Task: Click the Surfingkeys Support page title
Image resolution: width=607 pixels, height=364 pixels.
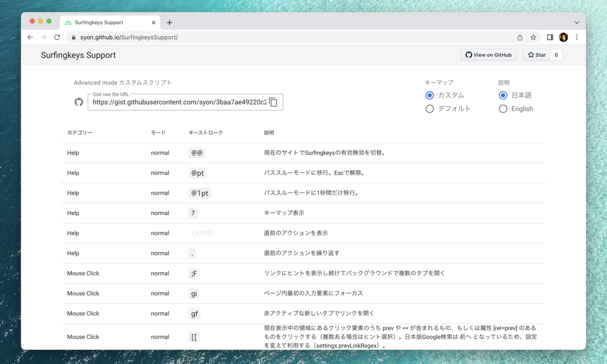Action: tap(78, 55)
